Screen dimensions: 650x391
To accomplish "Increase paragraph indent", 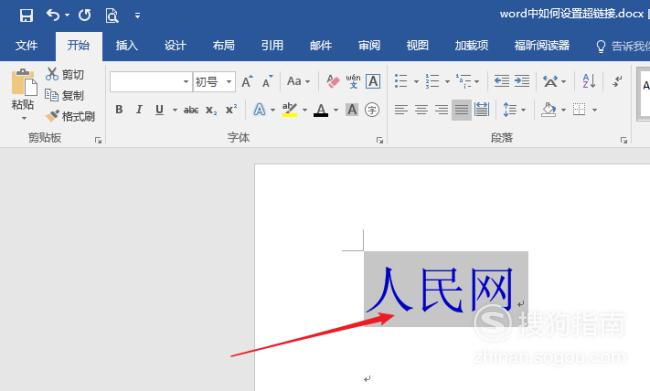I will click(522, 81).
